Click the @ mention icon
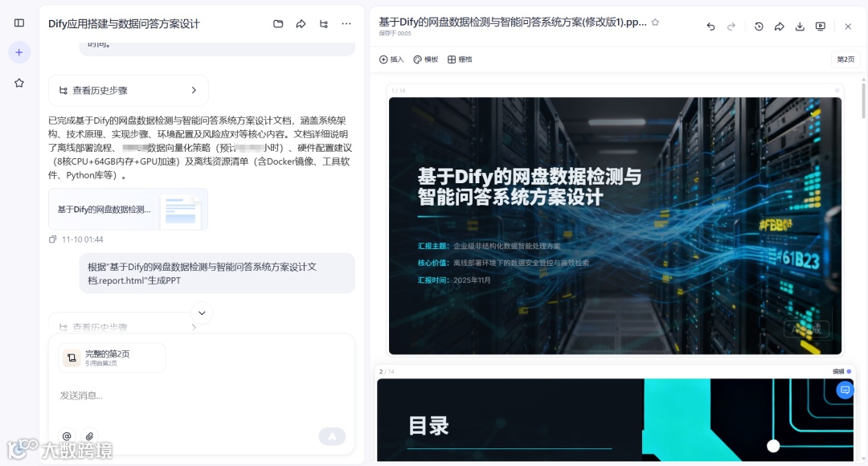Viewport: 868px width, 466px height. tap(67, 436)
